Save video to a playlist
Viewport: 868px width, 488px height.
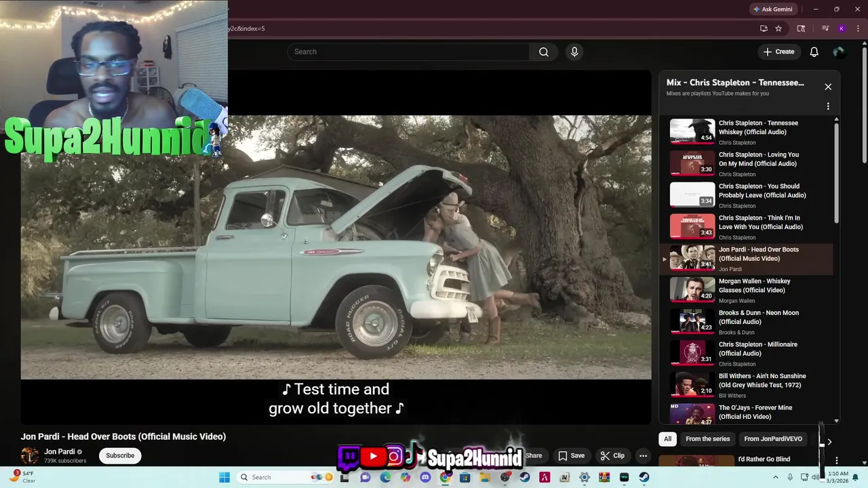click(x=571, y=455)
